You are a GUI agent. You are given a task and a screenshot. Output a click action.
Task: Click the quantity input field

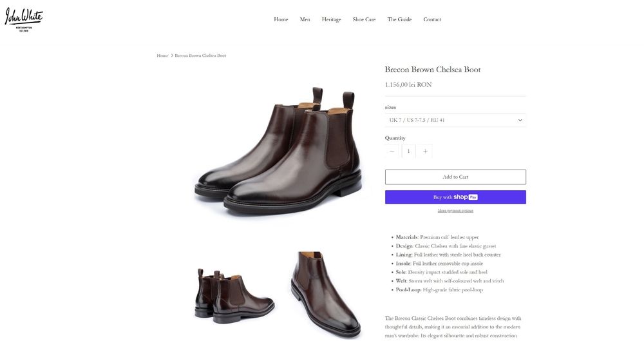point(408,151)
